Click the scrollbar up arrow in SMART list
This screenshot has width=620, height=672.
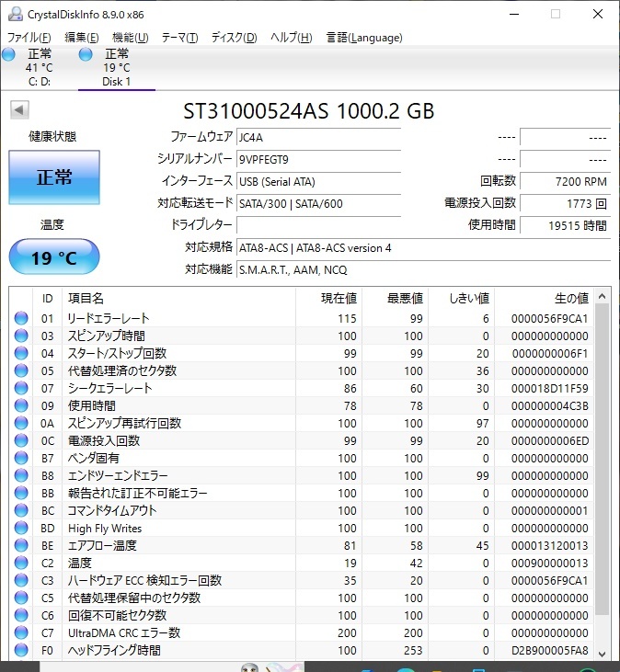(x=602, y=296)
